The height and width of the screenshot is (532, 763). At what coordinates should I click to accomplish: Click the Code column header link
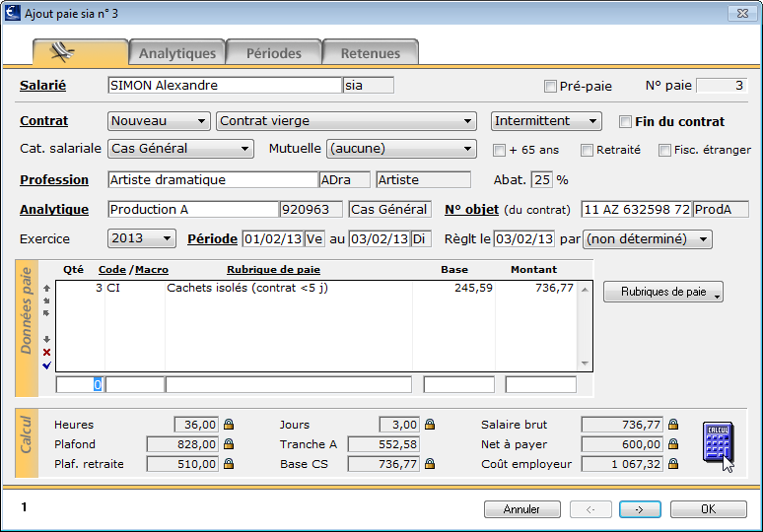pos(112,269)
